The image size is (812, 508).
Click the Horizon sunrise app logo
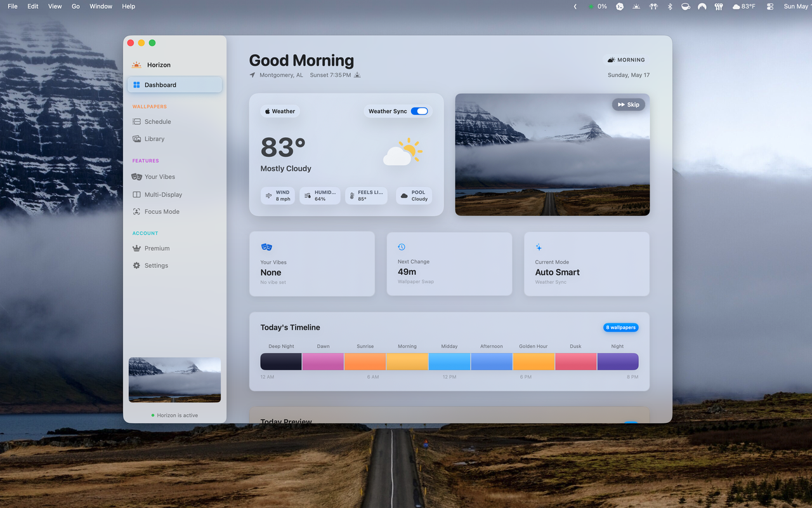click(x=136, y=65)
